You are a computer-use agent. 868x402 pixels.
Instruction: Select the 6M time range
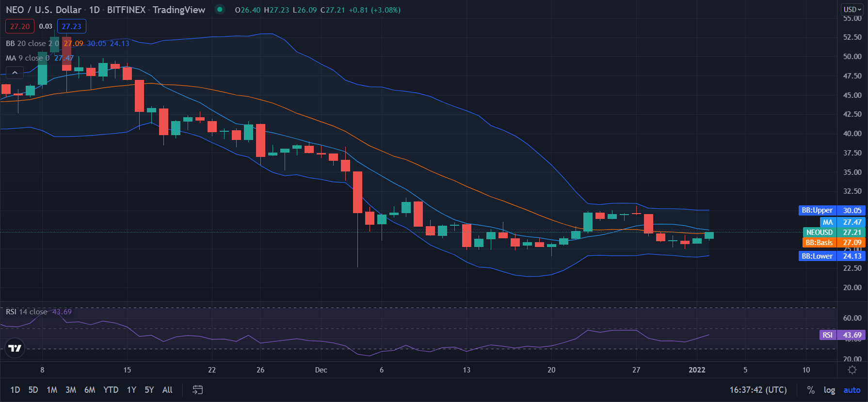[90, 390]
